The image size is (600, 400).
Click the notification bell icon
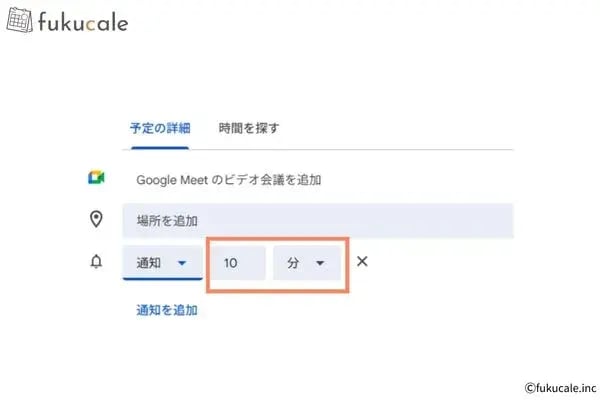96,262
